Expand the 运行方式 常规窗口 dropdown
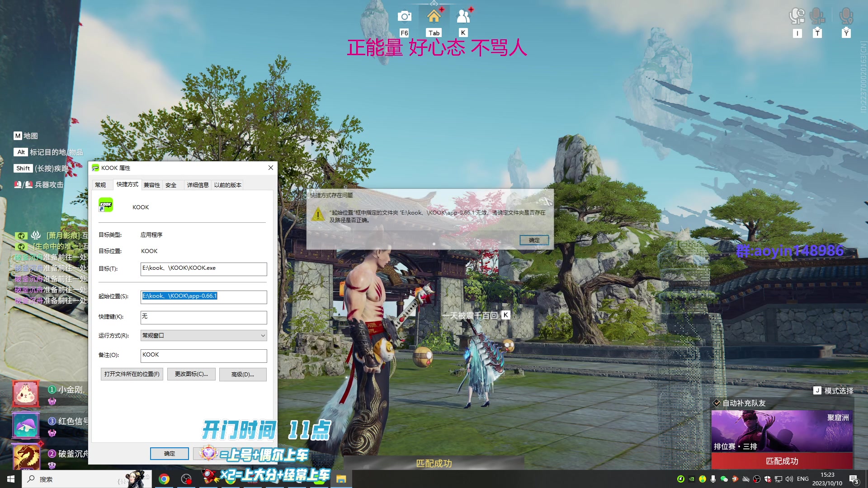 [204, 335]
